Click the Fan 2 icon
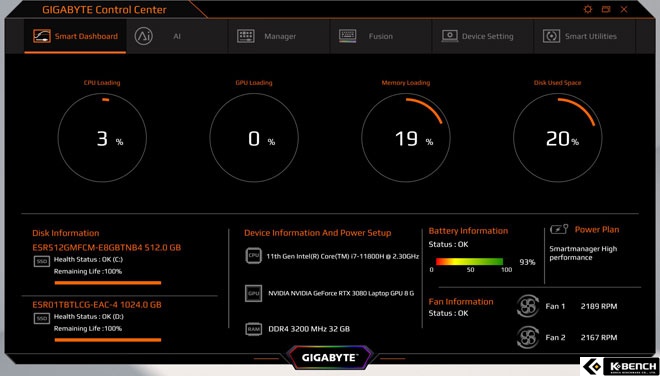The height and width of the screenshot is (376, 660). [x=527, y=337]
